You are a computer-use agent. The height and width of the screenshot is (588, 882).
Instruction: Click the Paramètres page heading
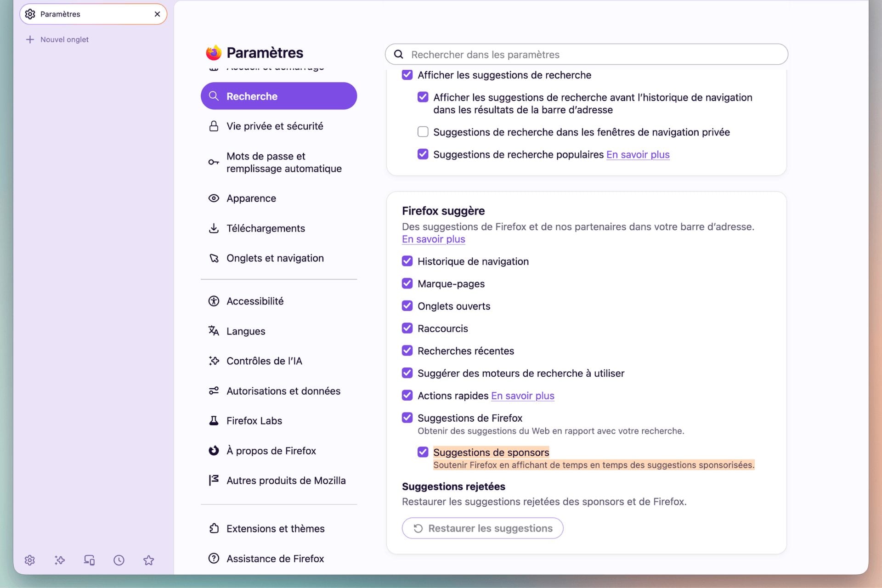coord(265,52)
